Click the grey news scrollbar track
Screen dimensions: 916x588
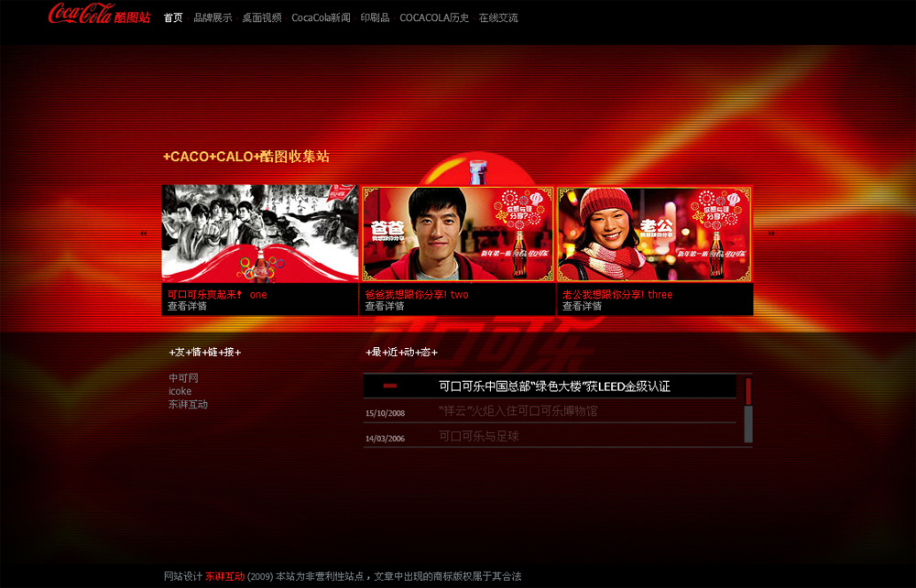(x=748, y=424)
